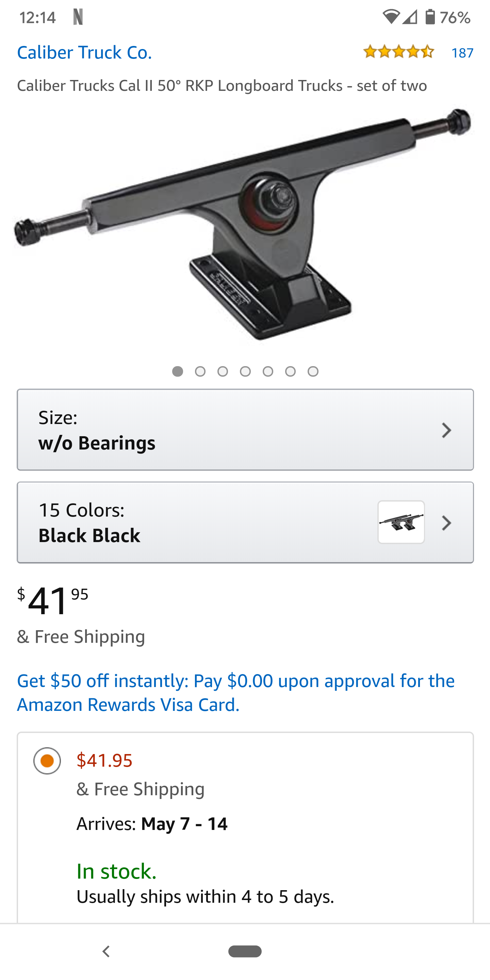Screen dimensions: 490x980
Task: Jump to the last product image dot
Action: (x=313, y=371)
